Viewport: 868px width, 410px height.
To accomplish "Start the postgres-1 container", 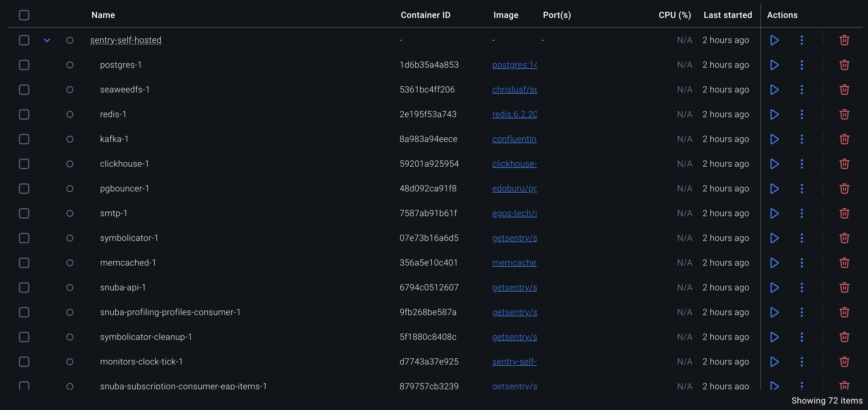I will (x=774, y=65).
